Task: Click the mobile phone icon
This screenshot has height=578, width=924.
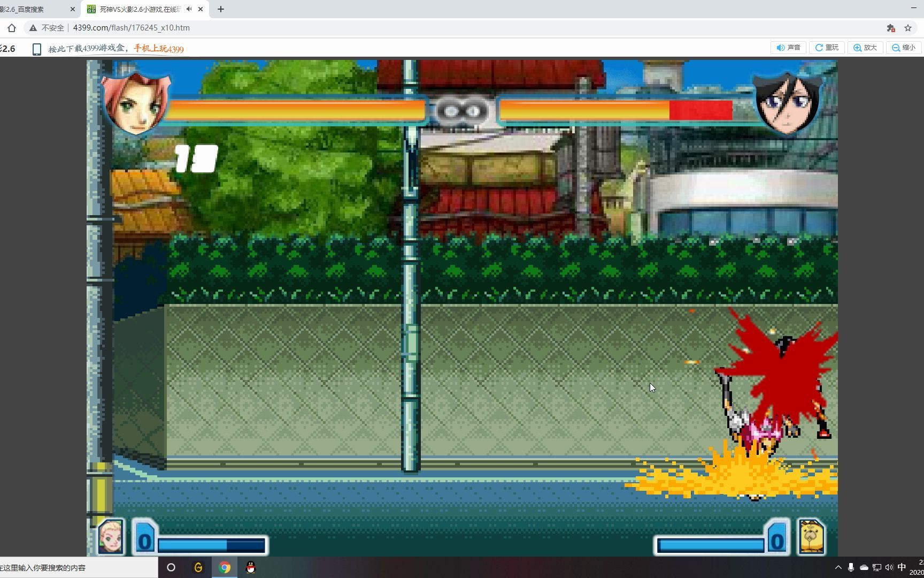Action: (x=37, y=49)
